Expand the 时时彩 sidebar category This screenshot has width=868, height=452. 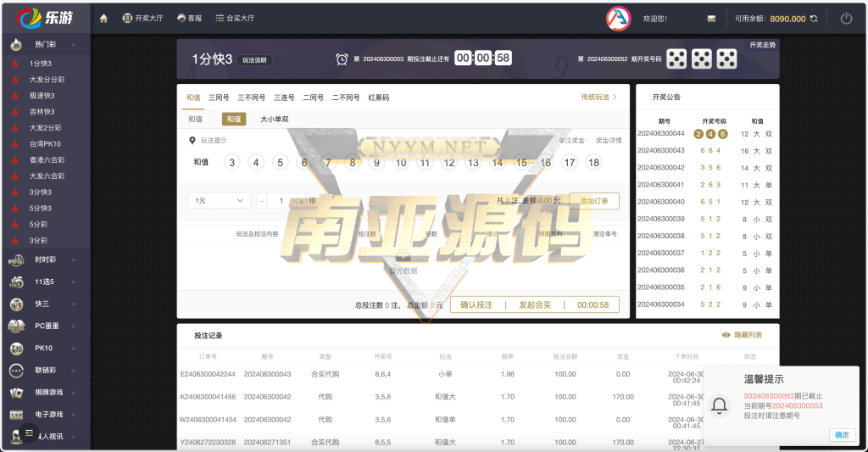[x=73, y=259]
